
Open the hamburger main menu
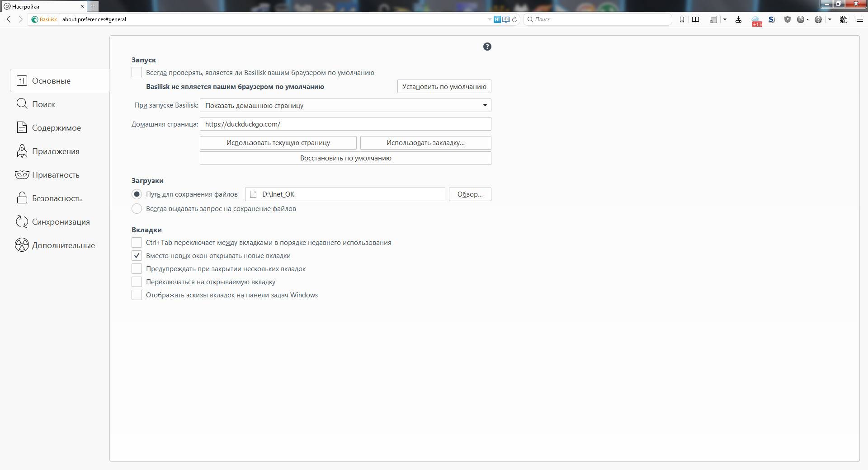(860, 19)
